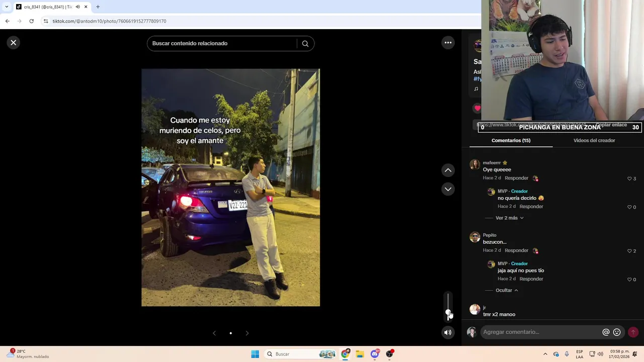644x362 pixels.
Task: Post comment with red send arrow
Action: tap(633, 332)
